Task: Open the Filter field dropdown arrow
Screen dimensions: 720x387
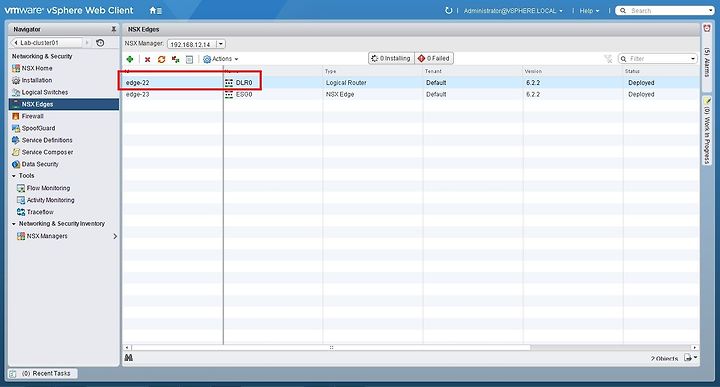Action: (693, 59)
